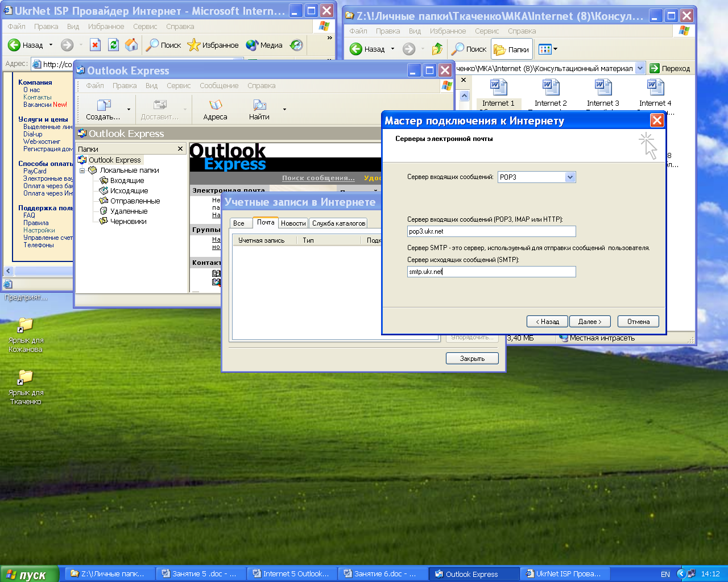728x582 pixels.
Task: Open Сообщение menu in Outlook Express
Action: coord(219,86)
